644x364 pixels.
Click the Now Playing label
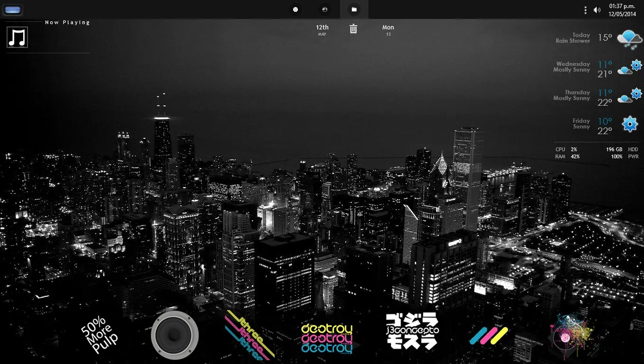(x=67, y=22)
